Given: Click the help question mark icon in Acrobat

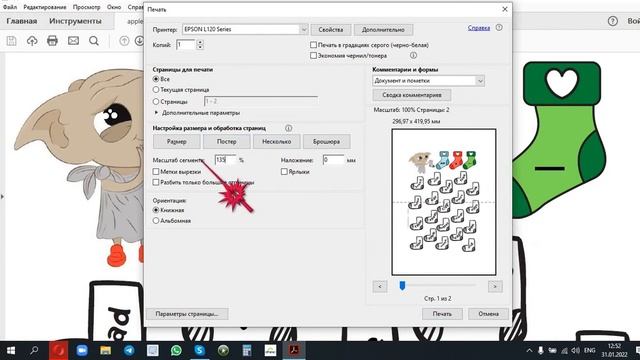Looking at the screenshot, I should (612, 21).
